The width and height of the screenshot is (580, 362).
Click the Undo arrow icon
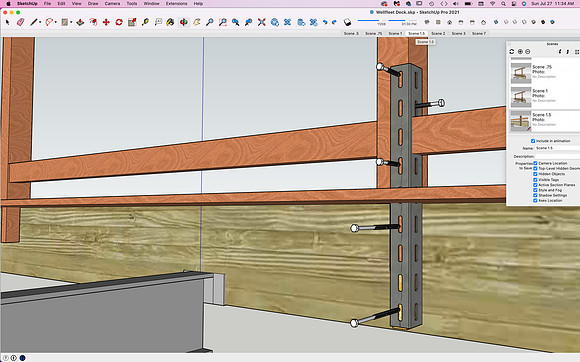coord(325,23)
